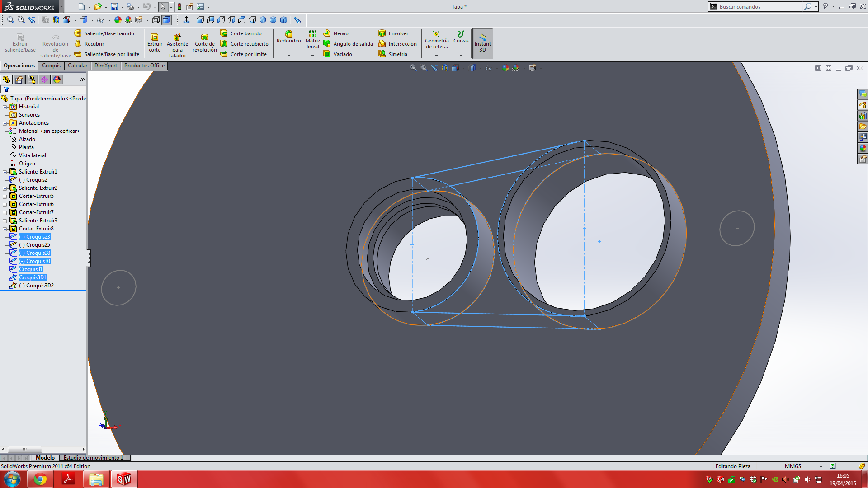Click the tree filter funnel icon
This screenshot has width=868, height=488.
pyautogui.click(x=6, y=89)
